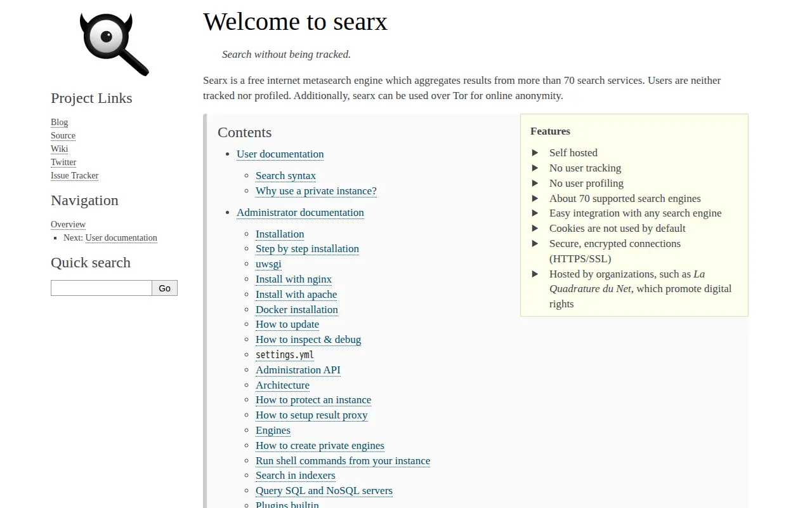Click the Go search button

coord(165,288)
